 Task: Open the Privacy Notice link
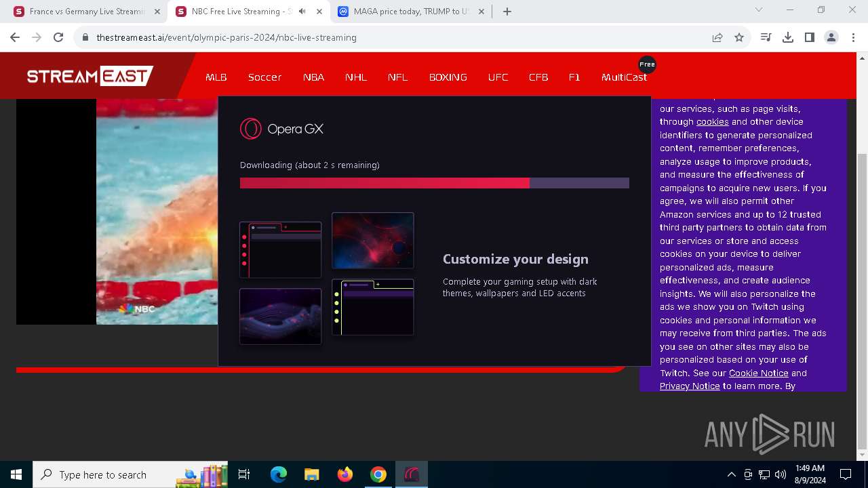690,386
